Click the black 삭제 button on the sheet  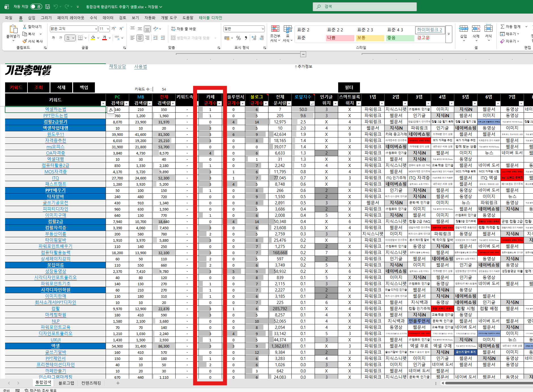(61, 87)
